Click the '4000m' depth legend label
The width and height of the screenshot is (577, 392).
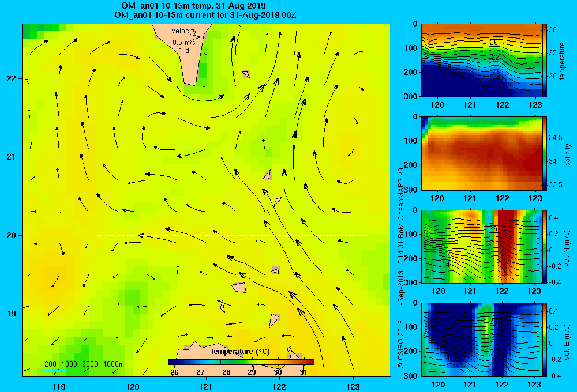click(113, 364)
